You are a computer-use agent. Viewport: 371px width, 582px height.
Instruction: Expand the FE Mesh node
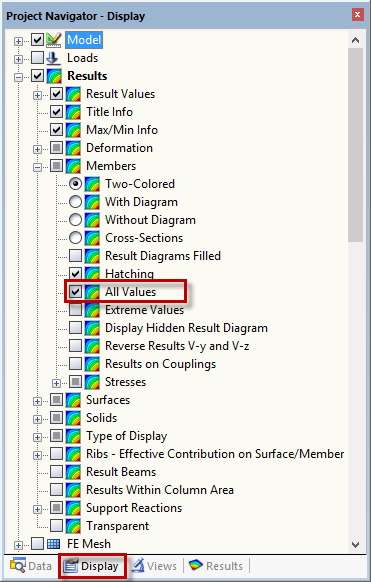tap(18, 545)
